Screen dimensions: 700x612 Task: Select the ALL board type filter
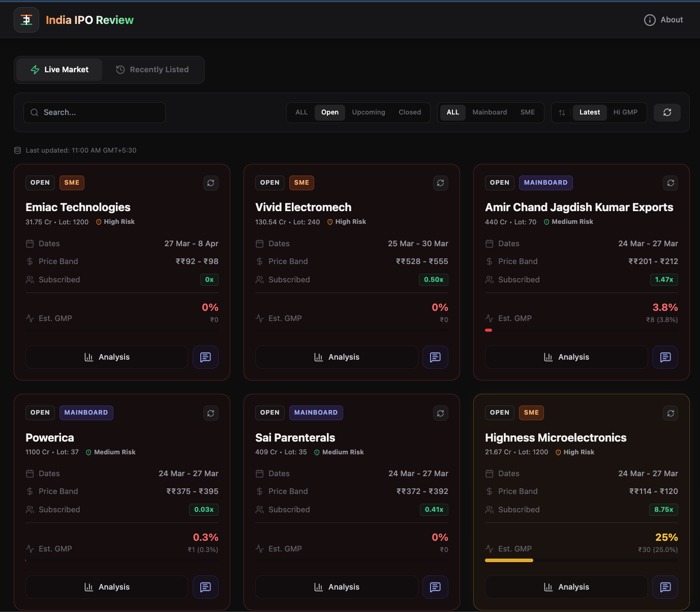(453, 112)
